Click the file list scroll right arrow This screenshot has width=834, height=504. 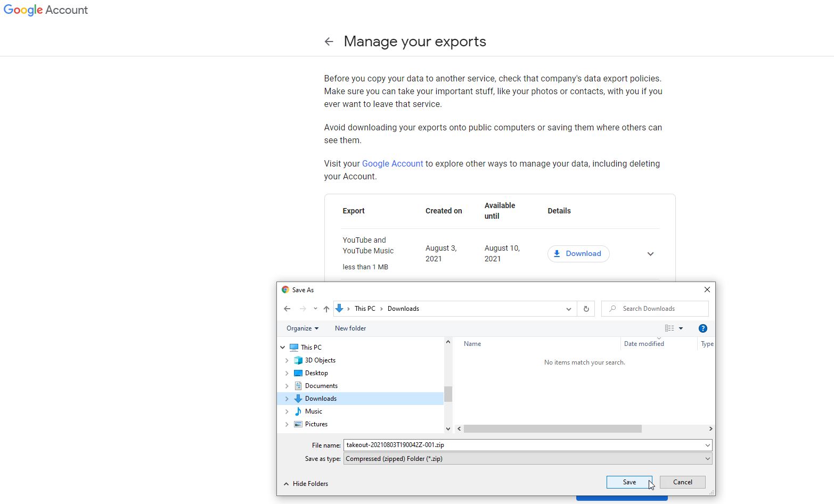coord(710,429)
